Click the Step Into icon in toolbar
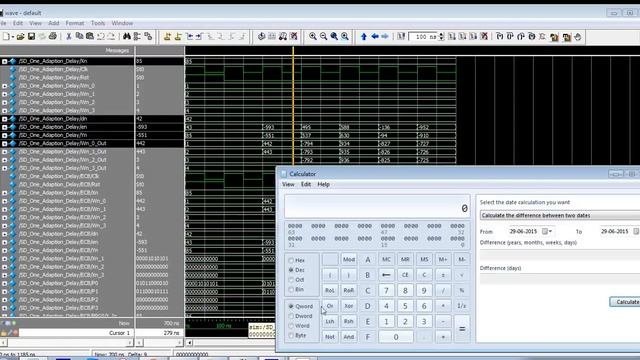Viewport: 640px width, 360px height. tap(500, 37)
